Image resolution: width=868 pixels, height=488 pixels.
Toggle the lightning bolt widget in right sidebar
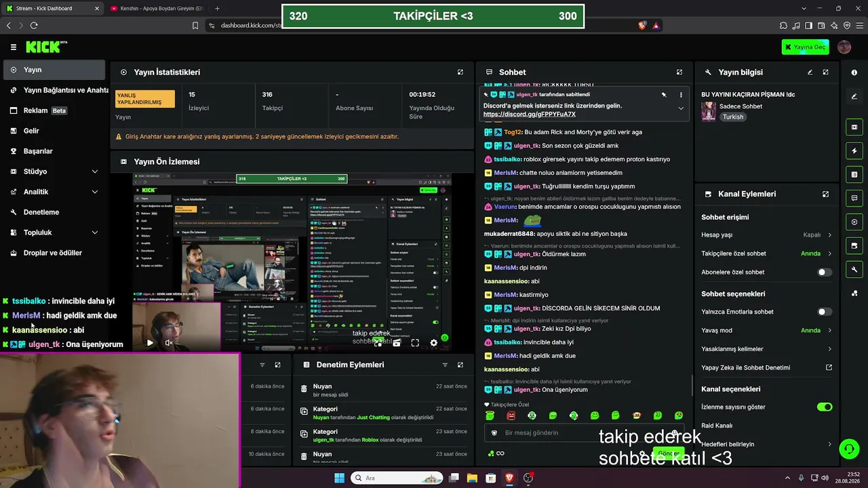tap(854, 150)
